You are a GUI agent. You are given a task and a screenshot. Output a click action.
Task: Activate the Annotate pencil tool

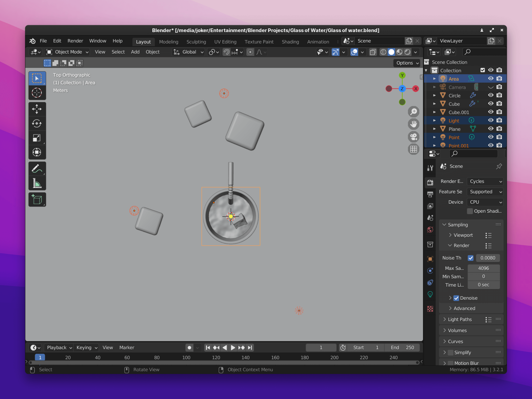click(37, 169)
